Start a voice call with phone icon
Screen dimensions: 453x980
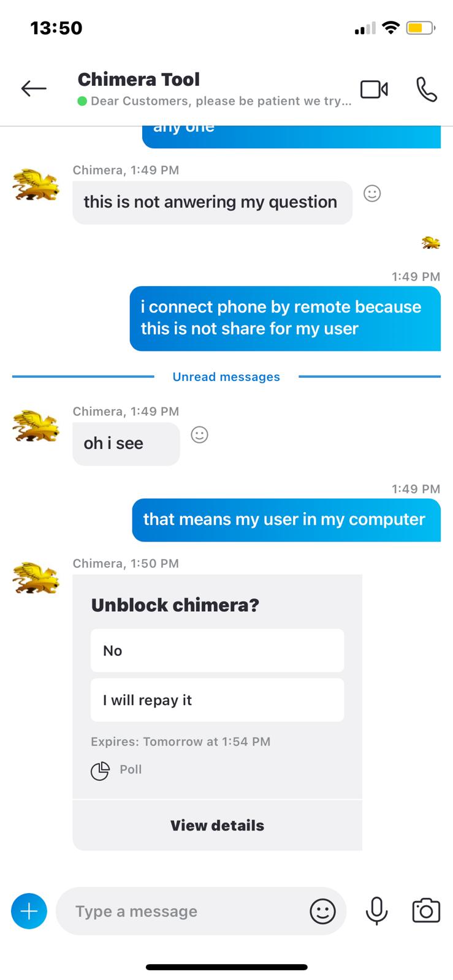[427, 89]
